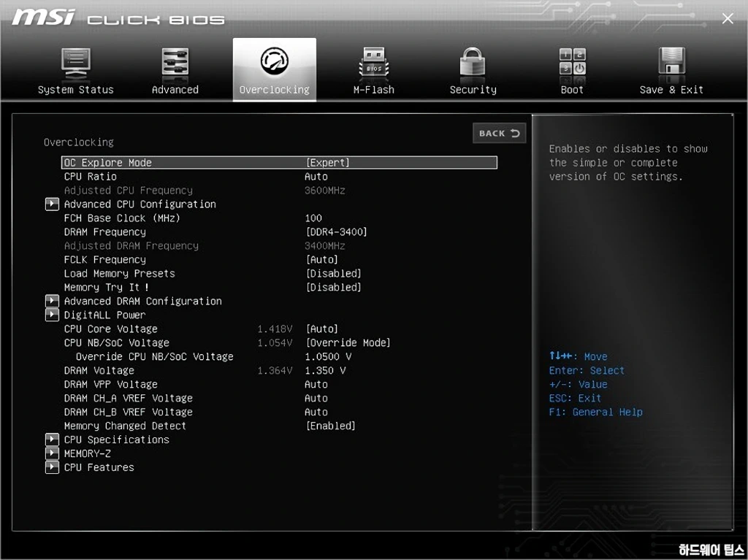The height and width of the screenshot is (560, 748).
Task: Expand Advanced DRAM Configuration arrow
Action: [x=52, y=301]
